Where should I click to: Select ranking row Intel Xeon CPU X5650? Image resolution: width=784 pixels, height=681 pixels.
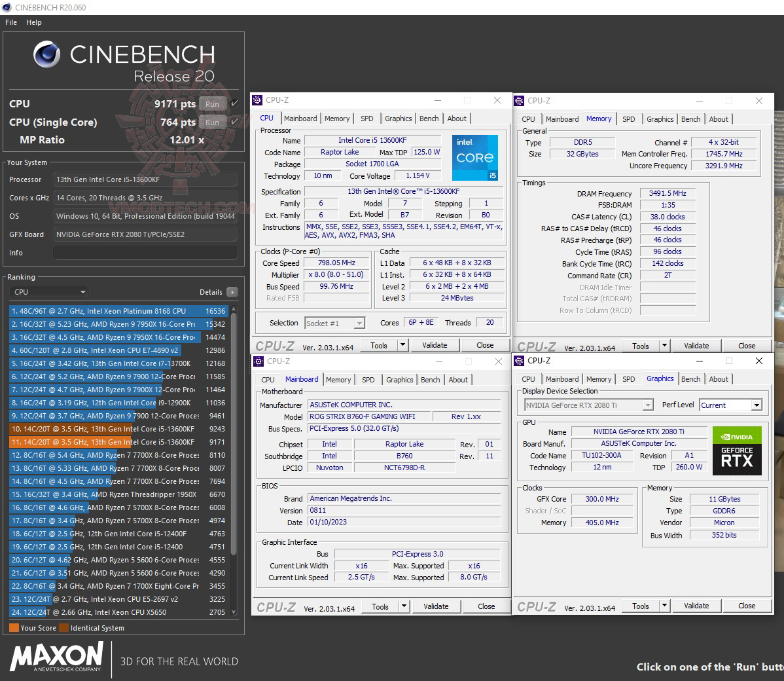[x=118, y=612]
